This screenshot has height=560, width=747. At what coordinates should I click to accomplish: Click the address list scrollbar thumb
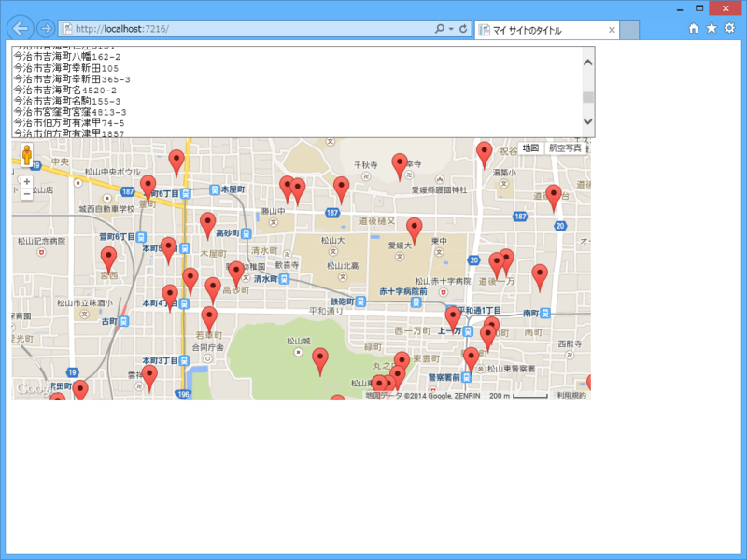(588, 97)
